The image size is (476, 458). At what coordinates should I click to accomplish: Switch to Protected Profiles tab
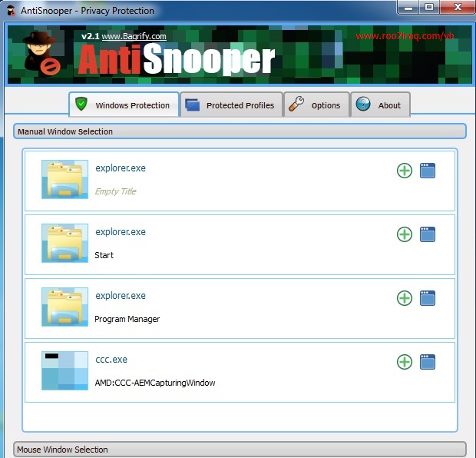[231, 105]
